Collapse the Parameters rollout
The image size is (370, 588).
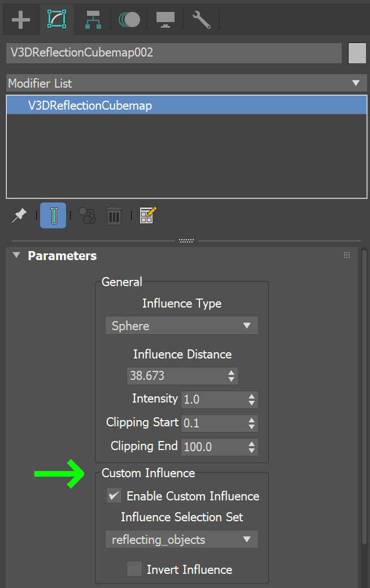click(16, 256)
